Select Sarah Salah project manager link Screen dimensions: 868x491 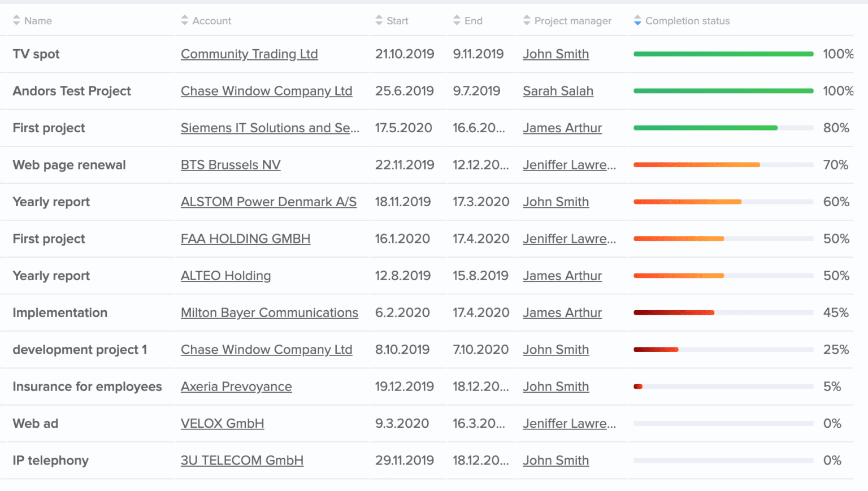point(558,91)
